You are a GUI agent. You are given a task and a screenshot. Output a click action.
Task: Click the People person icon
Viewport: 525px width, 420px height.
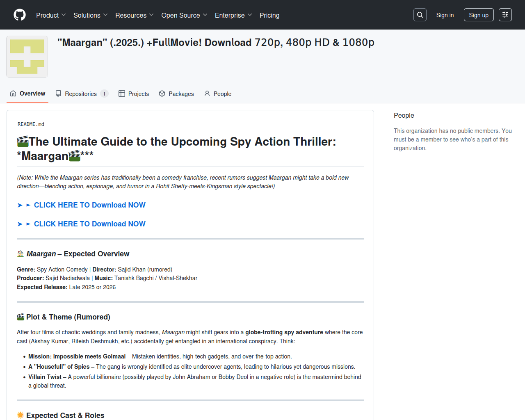point(207,94)
